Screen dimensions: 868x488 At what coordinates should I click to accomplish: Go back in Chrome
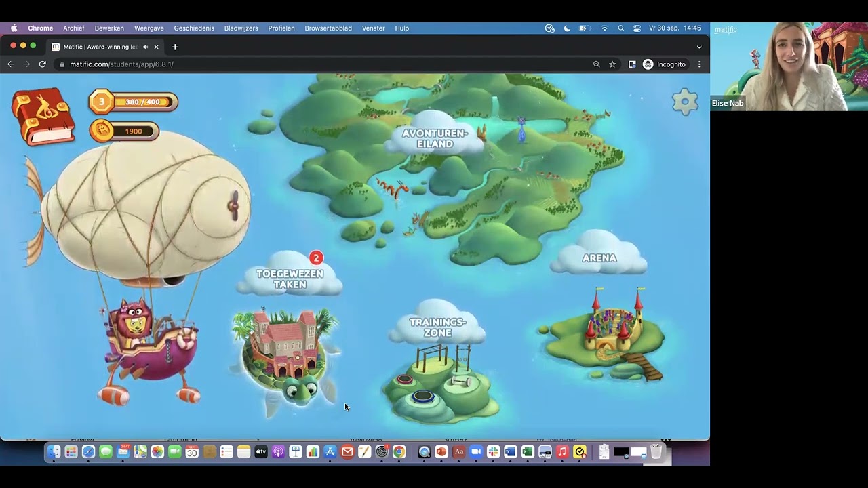11,64
